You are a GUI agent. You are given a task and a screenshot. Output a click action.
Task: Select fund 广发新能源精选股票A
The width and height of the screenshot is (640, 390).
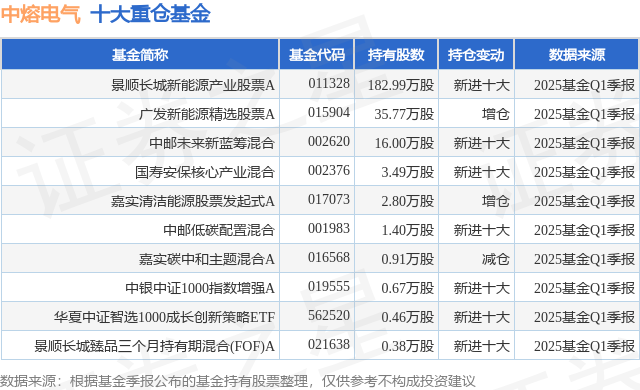click(x=207, y=114)
